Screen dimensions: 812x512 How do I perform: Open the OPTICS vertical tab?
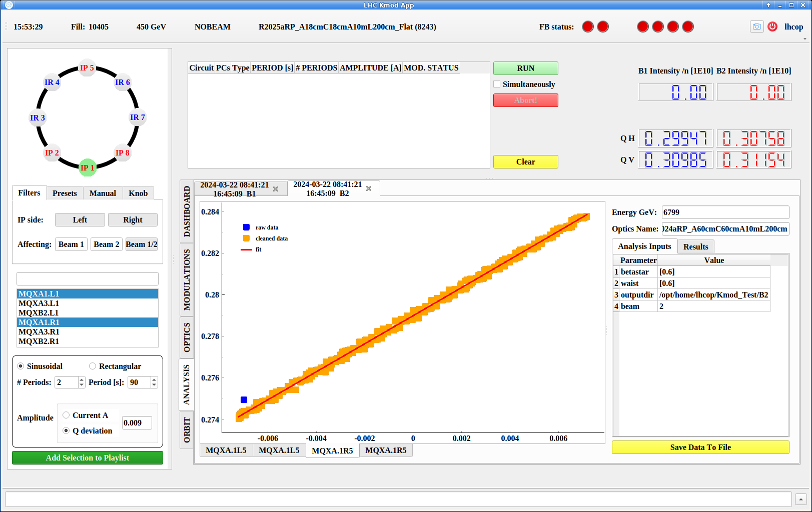click(x=187, y=337)
